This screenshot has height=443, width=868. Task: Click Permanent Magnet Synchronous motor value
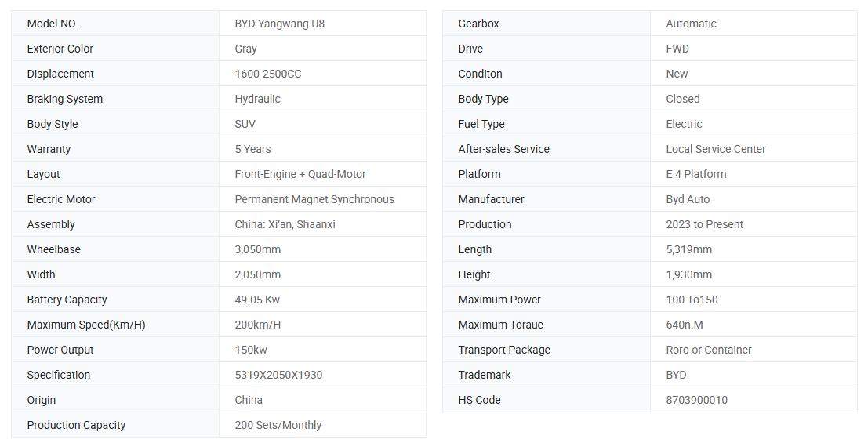(314, 199)
